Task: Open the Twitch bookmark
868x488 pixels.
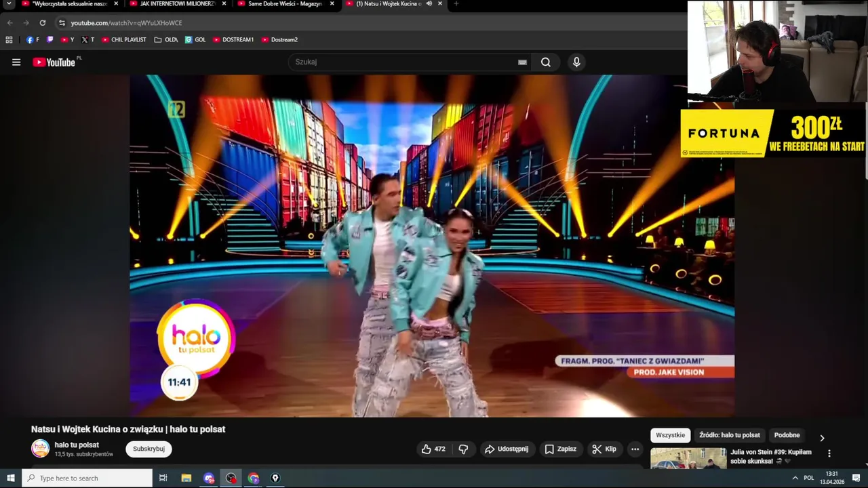Action: pos(50,40)
